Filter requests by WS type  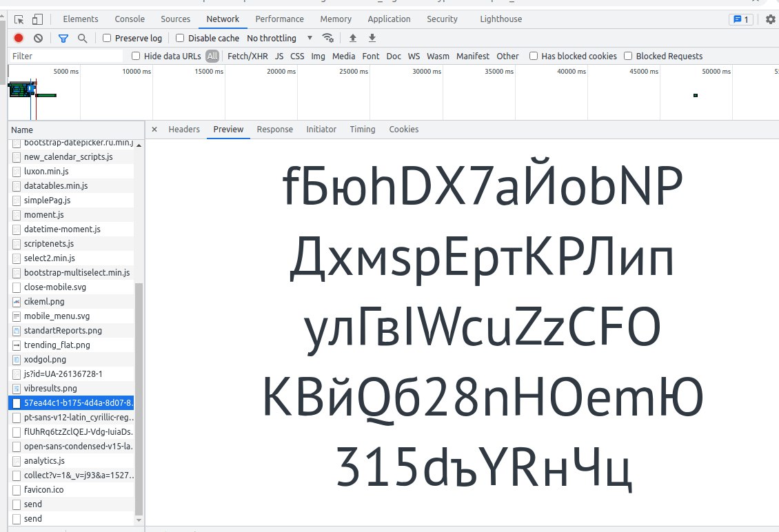pos(414,56)
